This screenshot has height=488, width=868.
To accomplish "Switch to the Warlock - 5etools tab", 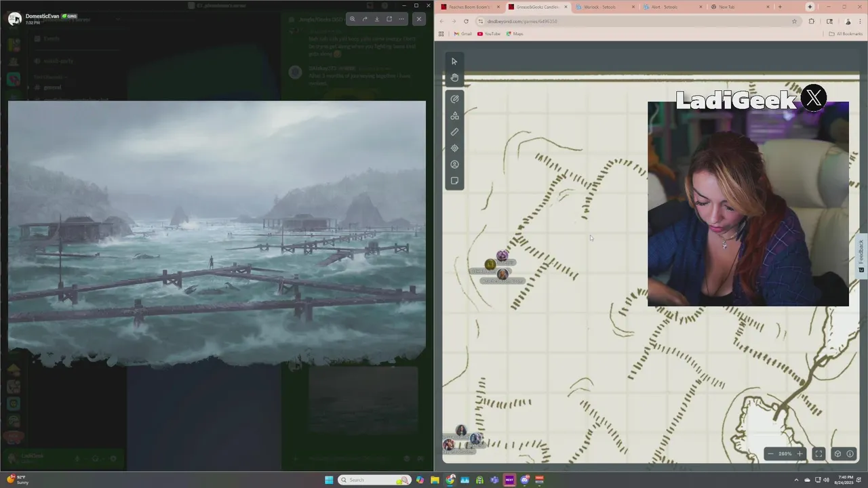I will [x=605, y=7].
